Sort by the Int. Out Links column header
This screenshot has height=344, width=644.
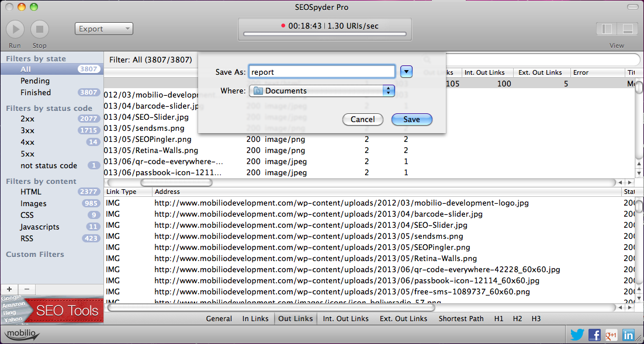pyautogui.click(x=487, y=72)
